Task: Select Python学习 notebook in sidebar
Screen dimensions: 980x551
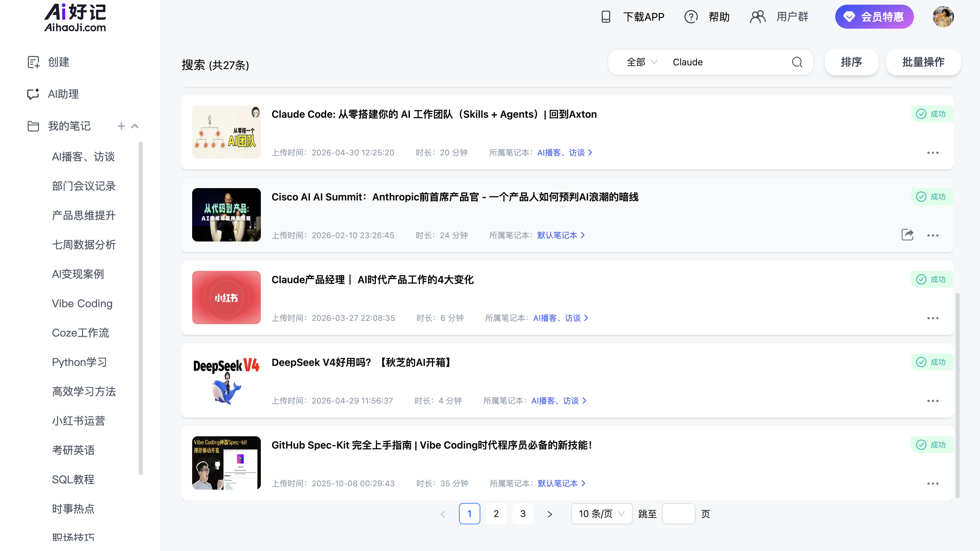Action: click(79, 362)
